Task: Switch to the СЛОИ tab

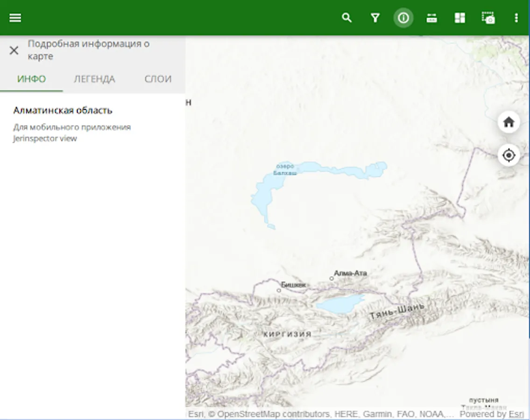Action: (x=158, y=79)
